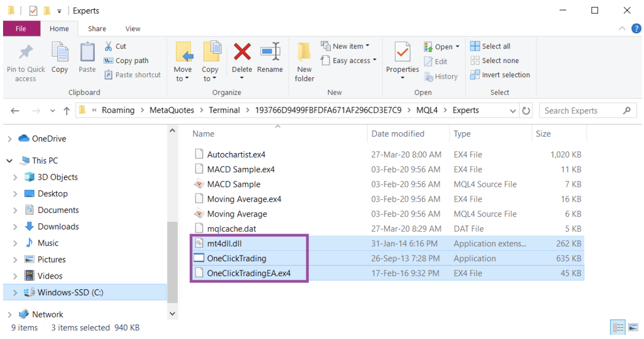Image resolution: width=644 pixels, height=339 pixels.
Task: Click MetaQuotes in the address path
Action: [x=171, y=110]
